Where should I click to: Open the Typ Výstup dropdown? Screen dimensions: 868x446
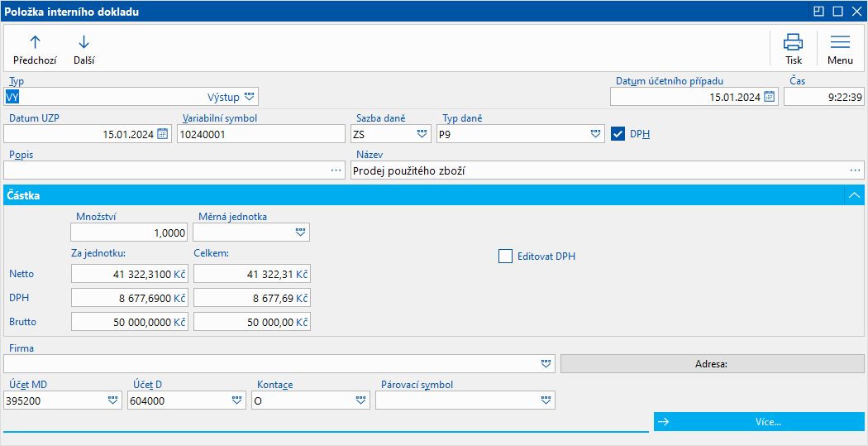250,97
